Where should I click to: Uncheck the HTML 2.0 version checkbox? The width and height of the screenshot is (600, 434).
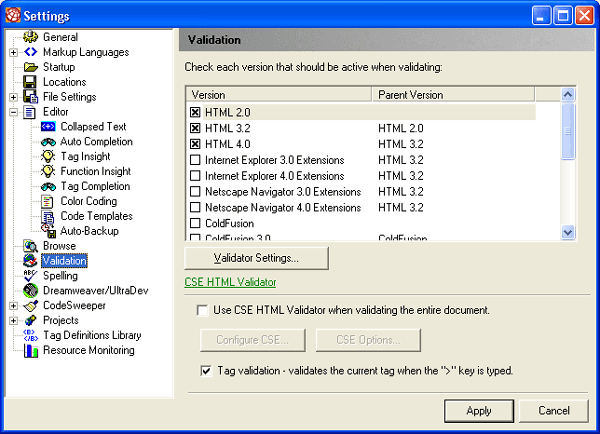coord(195,112)
